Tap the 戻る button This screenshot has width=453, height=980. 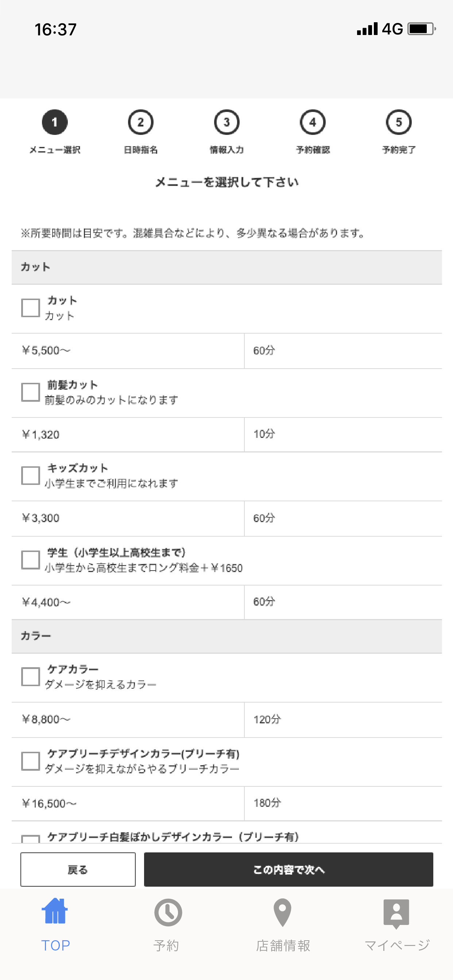point(78,869)
